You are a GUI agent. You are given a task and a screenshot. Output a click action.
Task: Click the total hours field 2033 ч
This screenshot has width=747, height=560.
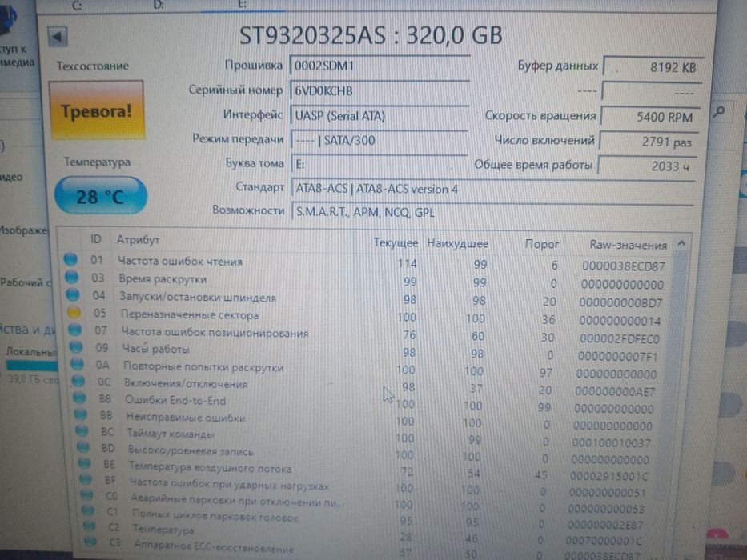tap(647, 166)
